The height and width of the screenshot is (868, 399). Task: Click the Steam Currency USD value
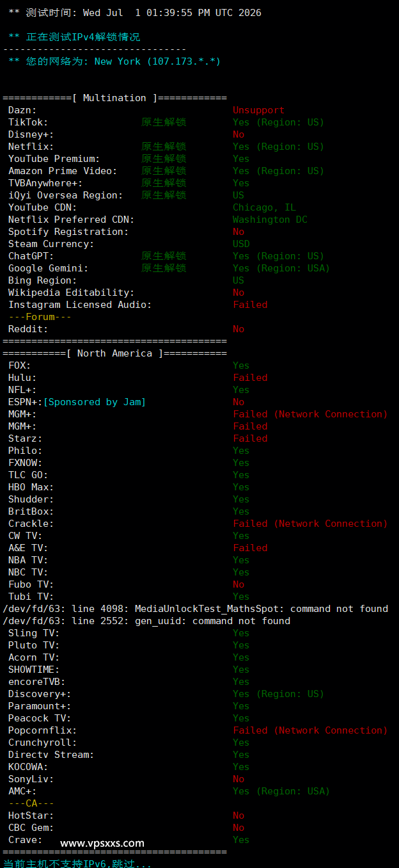tap(241, 244)
